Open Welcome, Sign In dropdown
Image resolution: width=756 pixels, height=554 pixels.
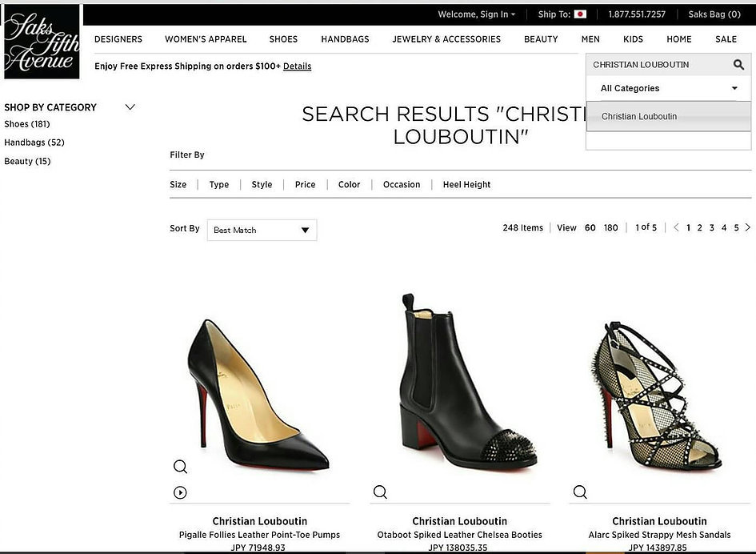476,14
